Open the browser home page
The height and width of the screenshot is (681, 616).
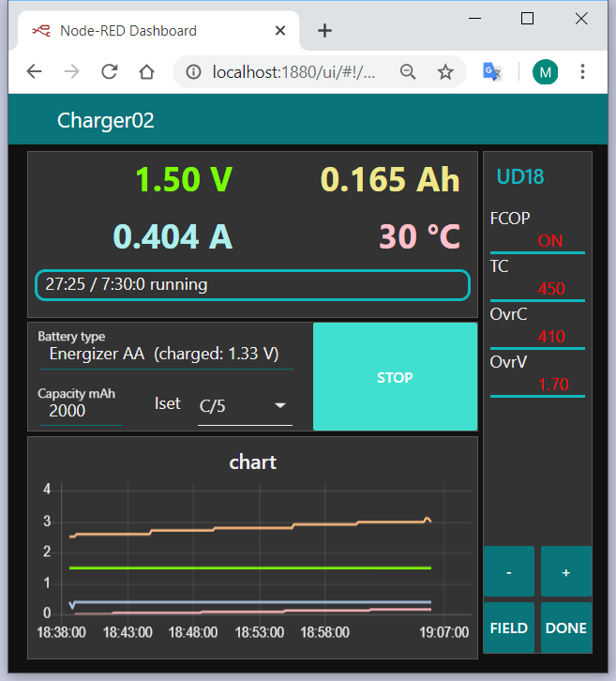point(146,71)
